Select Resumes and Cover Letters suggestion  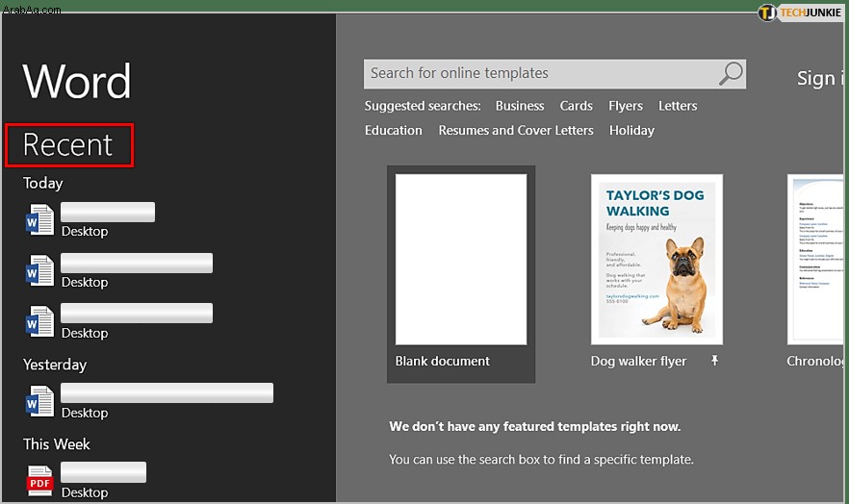click(516, 130)
